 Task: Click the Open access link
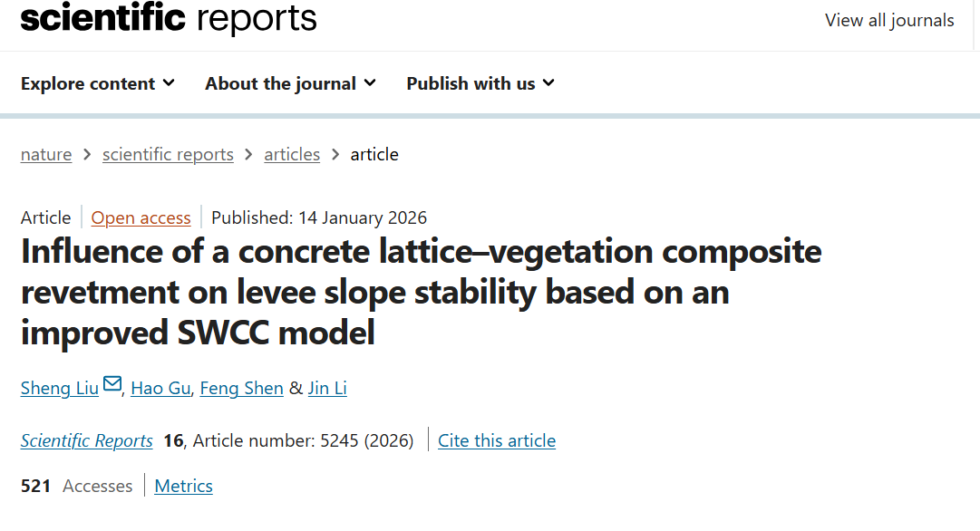point(141,217)
